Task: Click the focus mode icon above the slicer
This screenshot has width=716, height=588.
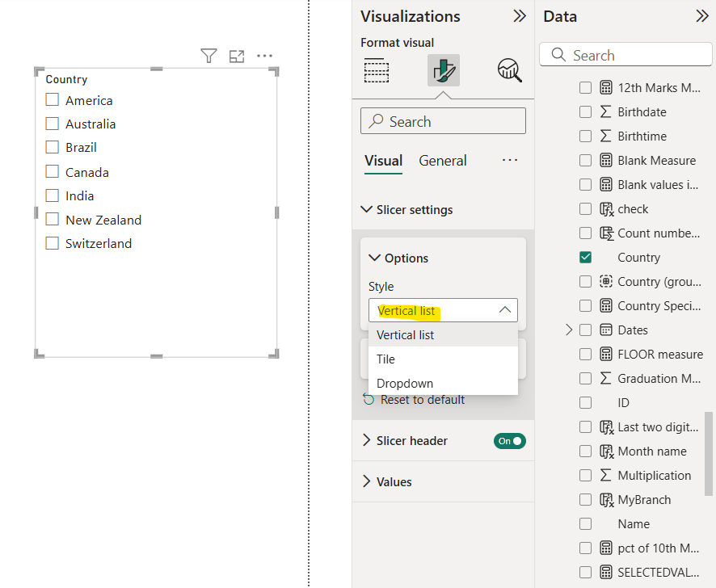Action: pyautogui.click(x=237, y=55)
